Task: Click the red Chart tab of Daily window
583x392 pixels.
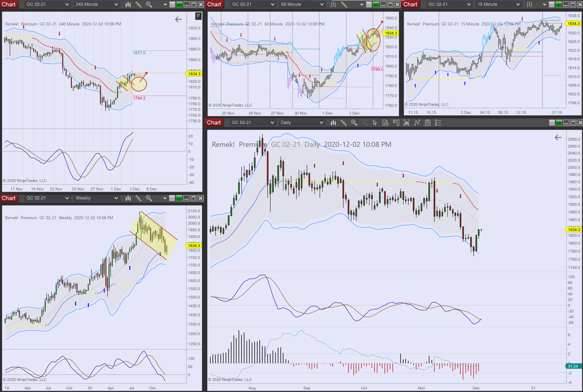Action: pos(214,122)
